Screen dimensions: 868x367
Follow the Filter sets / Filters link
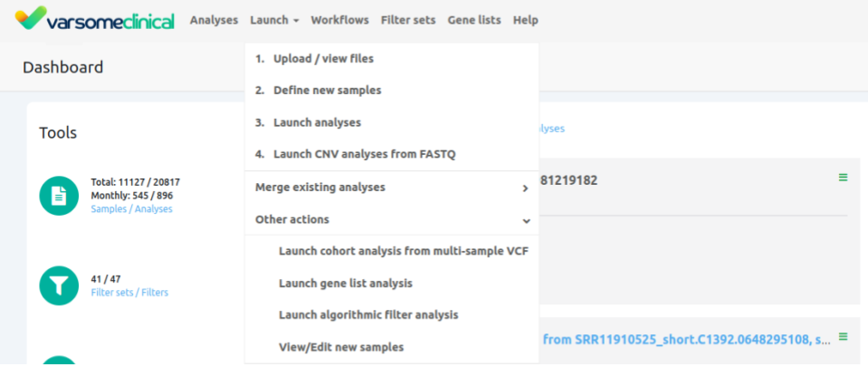tap(129, 292)
